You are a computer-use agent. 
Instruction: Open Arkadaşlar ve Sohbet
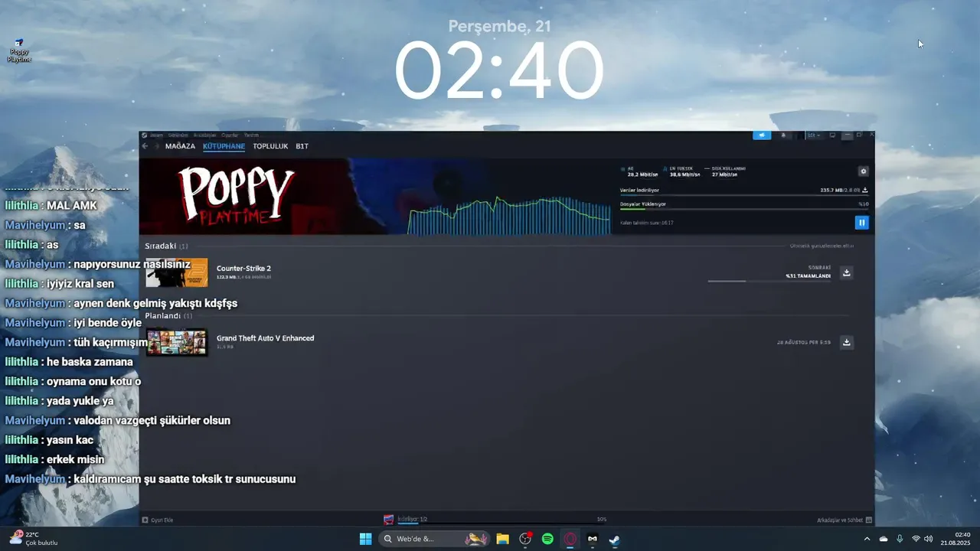pos(843,520)
